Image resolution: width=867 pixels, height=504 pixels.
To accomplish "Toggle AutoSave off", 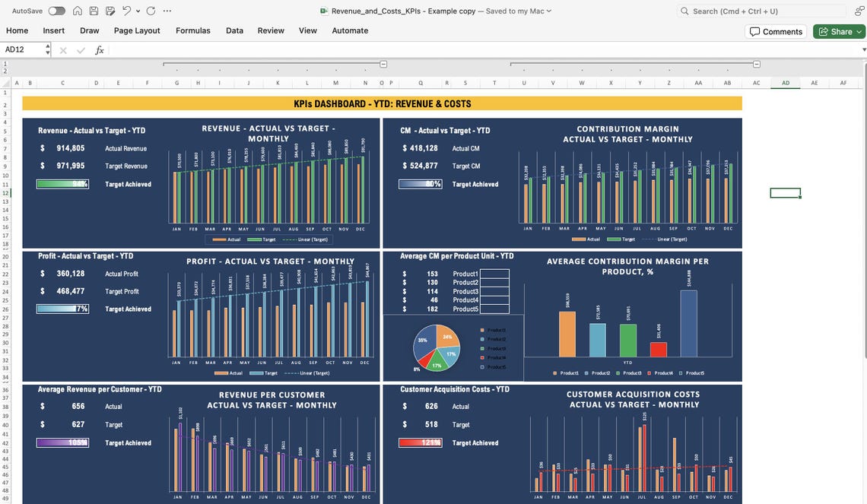I will [x=58, y=11].
